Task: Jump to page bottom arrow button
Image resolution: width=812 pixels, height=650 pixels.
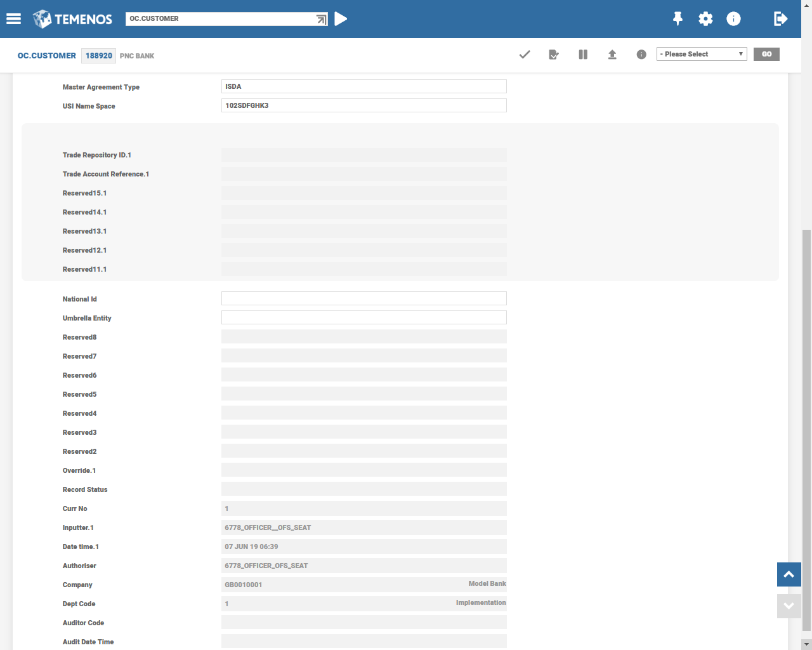Action: [789, 606]
